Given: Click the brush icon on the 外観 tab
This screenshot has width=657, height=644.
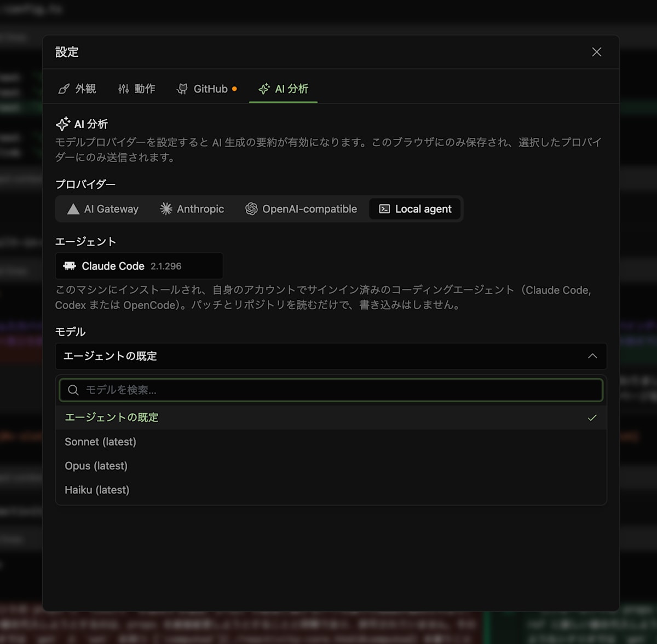Looking at the screenshot, I should [64, 89].
